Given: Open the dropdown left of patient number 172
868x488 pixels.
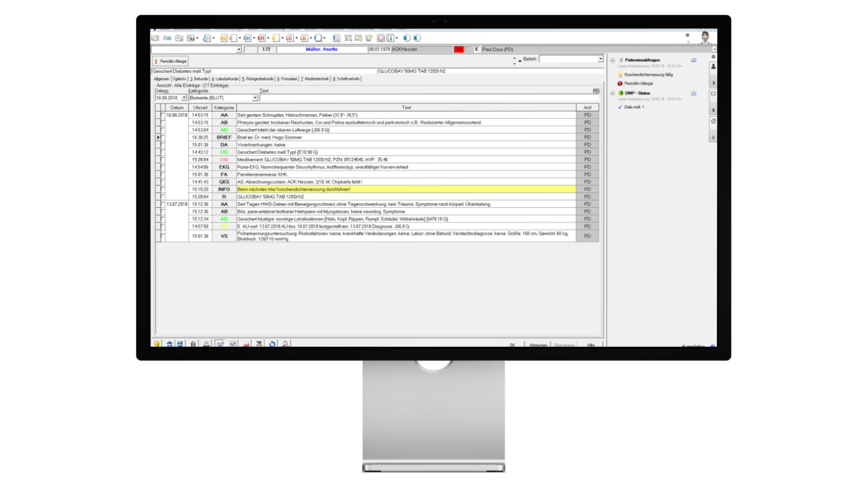Looking at the screenshot, I should tap(239, 49).
